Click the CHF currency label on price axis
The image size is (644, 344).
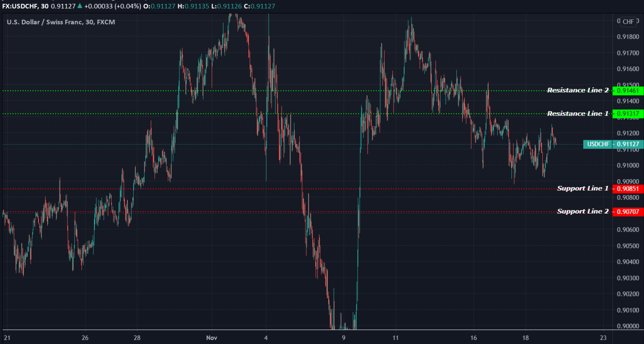point(628,22)
